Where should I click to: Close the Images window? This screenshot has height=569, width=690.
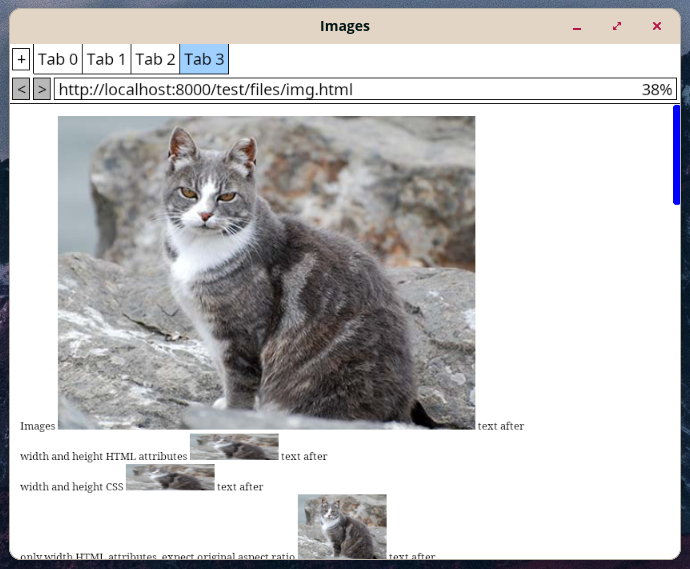[x=657, y=26]
